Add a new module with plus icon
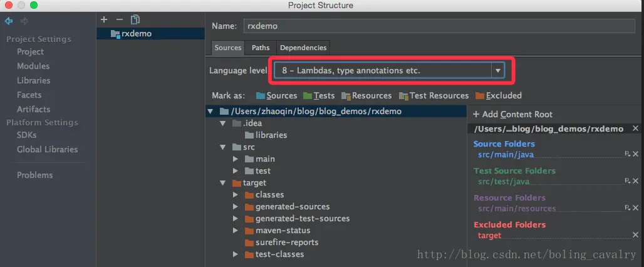The width and height of the screenshot is (644, 267). pyautogui.click(x=104, y=19)
